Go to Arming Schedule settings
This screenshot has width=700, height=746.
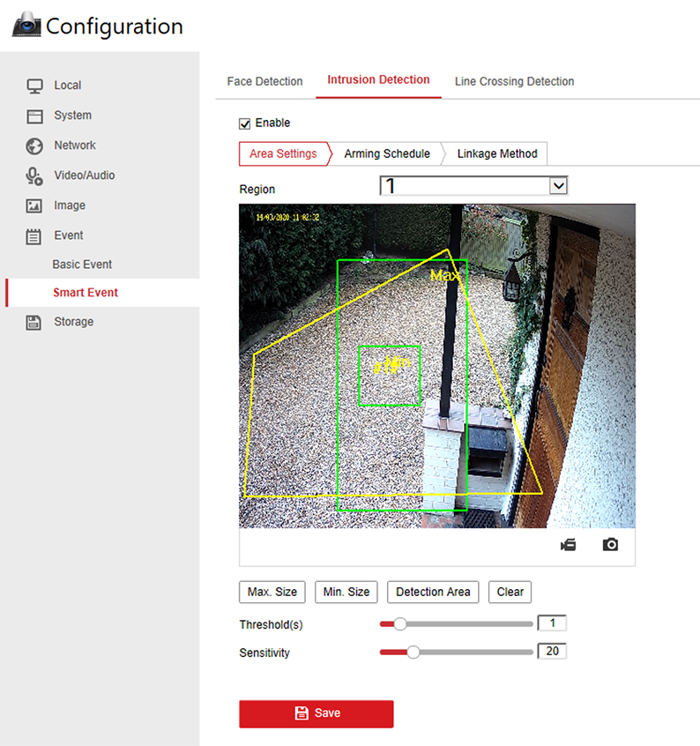point(387,153)
